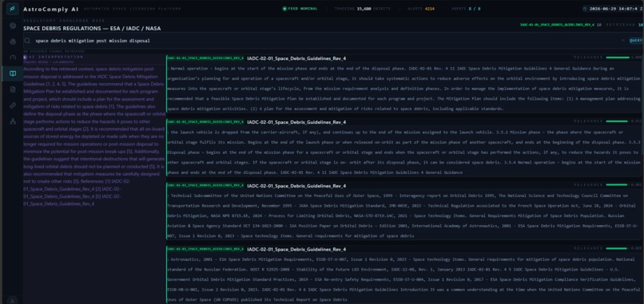Click the green FEED NOMINAL status dot
Screen dimensions: 644x304
(284, 9)
